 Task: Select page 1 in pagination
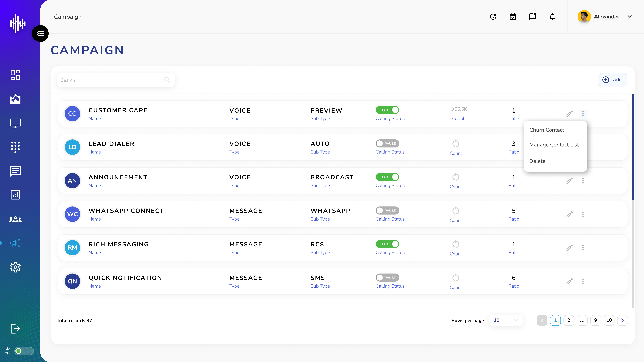click(x=555, y=320)
